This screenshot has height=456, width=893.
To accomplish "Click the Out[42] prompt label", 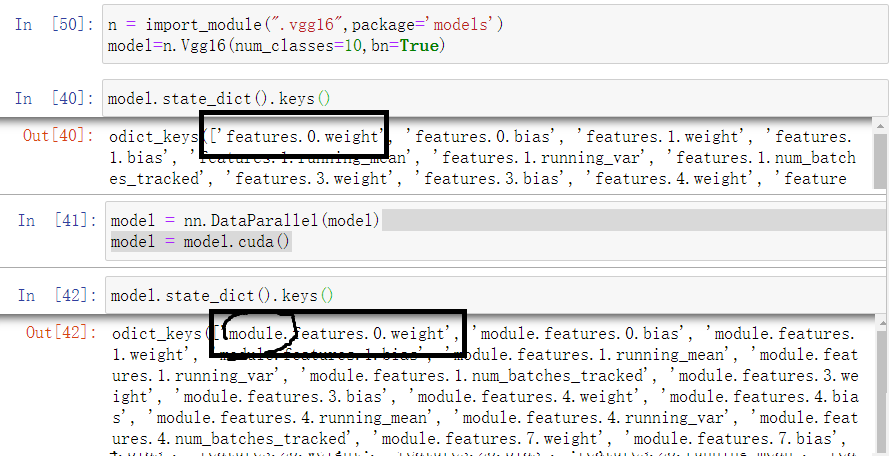I will 61,332.
